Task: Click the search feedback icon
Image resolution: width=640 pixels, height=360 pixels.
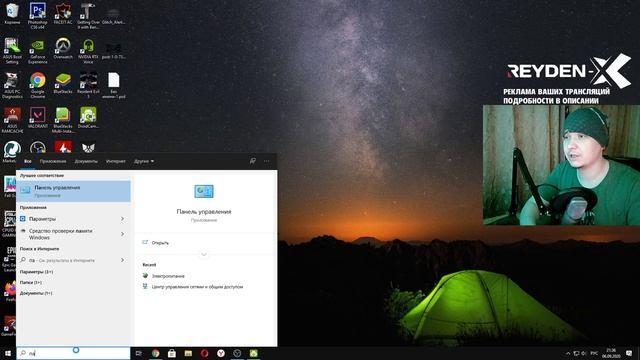Action: coord(253,161)
